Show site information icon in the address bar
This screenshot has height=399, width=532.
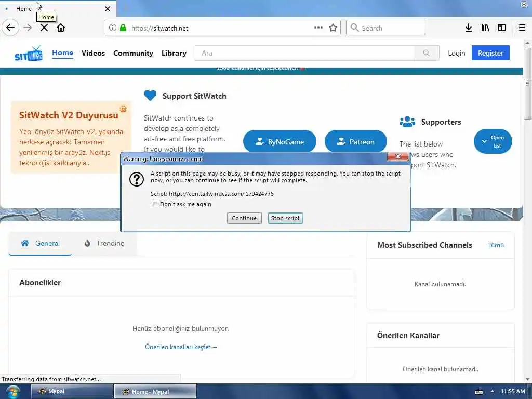pos(112,28)
